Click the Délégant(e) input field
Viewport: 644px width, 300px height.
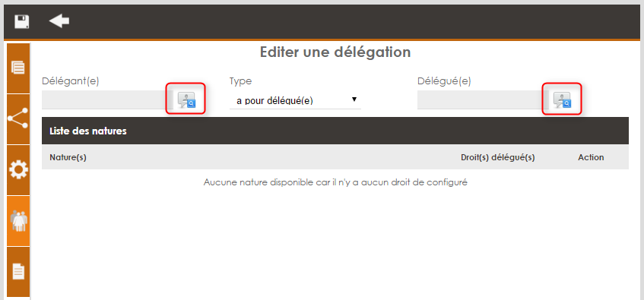(x=108, y=99)
